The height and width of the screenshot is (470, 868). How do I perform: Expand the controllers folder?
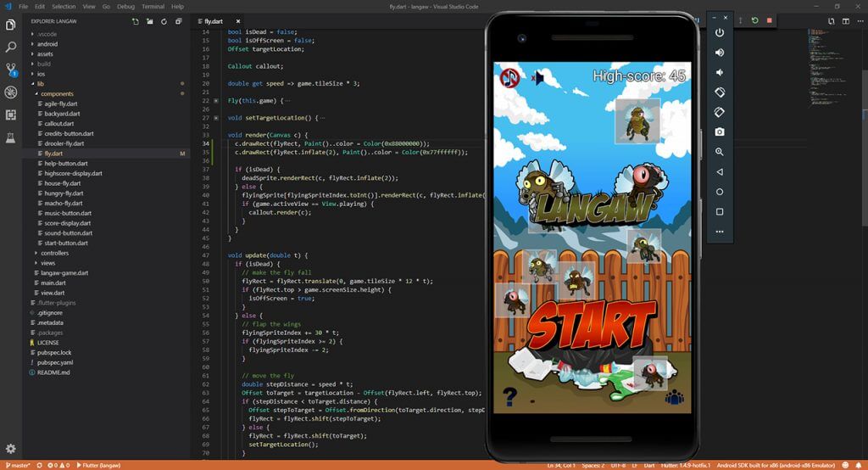[x=54, y=253]
